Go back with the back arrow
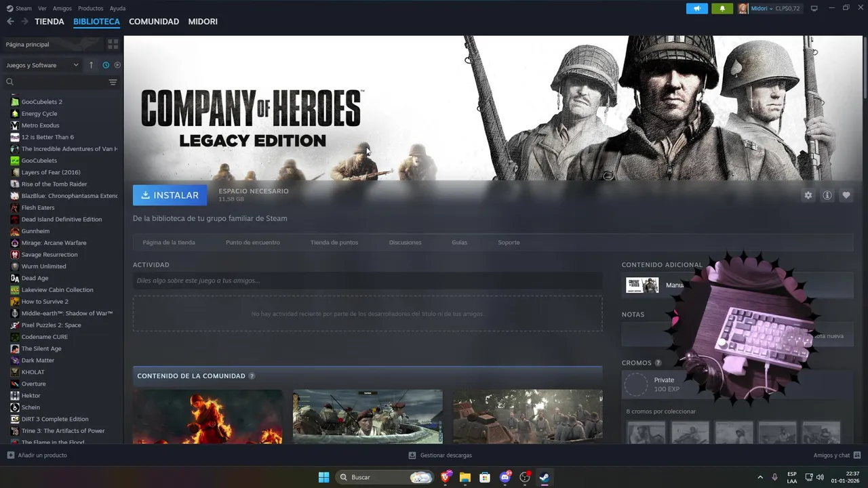 (10, 22)
